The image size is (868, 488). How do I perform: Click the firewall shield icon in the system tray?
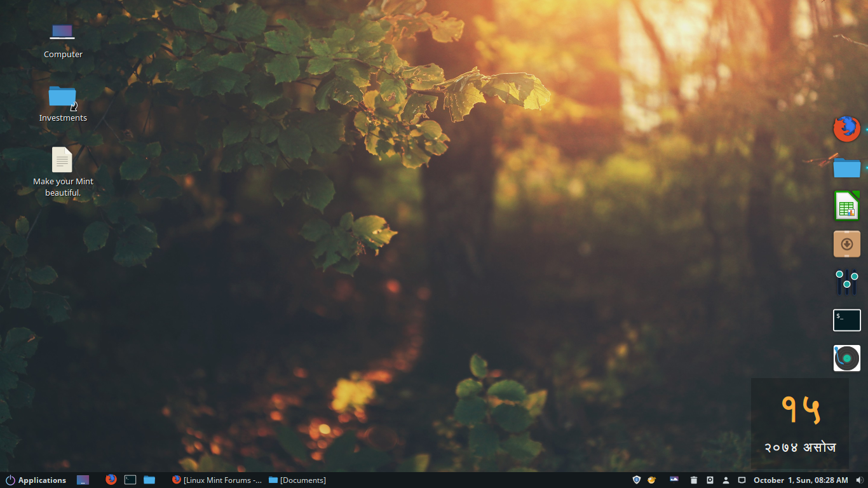(636, 480)
